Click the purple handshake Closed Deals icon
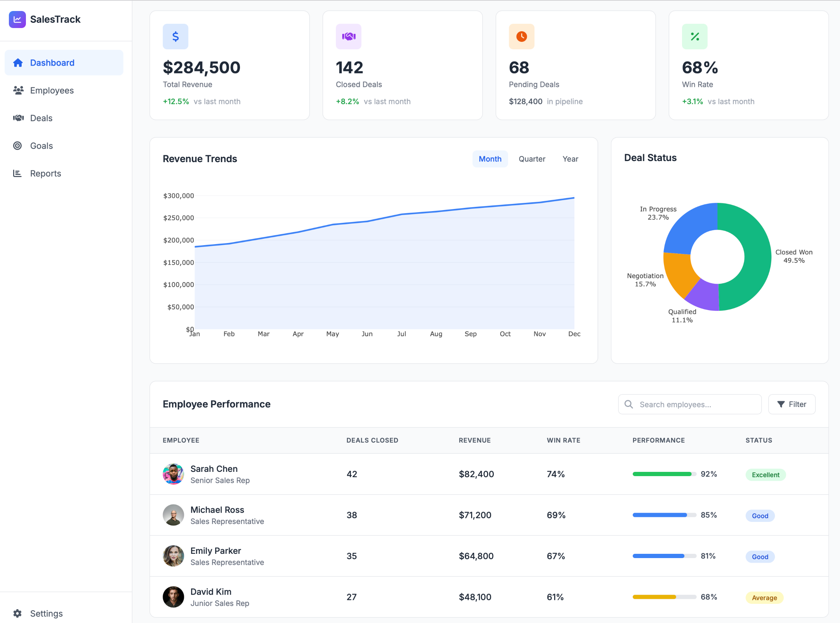This screenshot has height=623, width=840. click(x=348, y=37)
